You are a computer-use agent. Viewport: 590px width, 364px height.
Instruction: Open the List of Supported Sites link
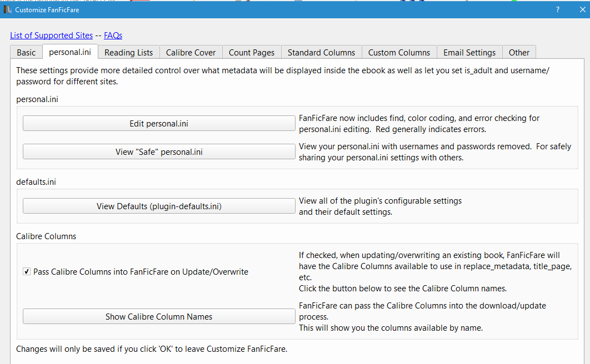pos(51,36)
